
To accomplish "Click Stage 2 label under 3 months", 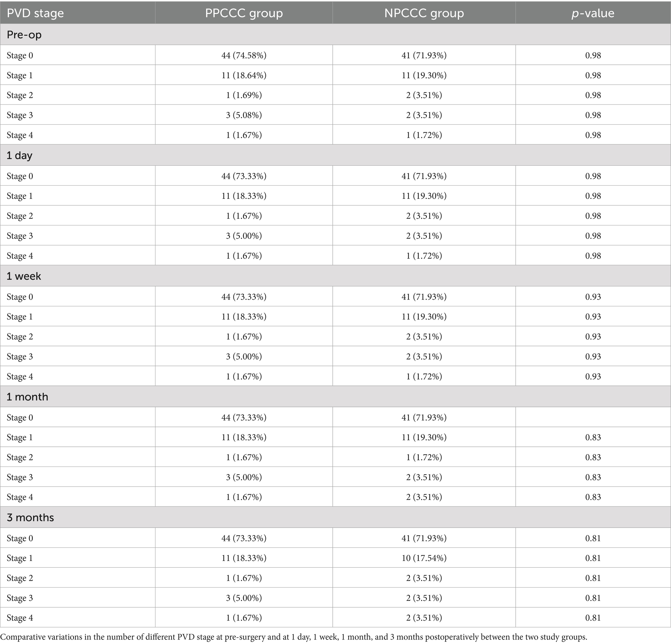I will (20, 578).
